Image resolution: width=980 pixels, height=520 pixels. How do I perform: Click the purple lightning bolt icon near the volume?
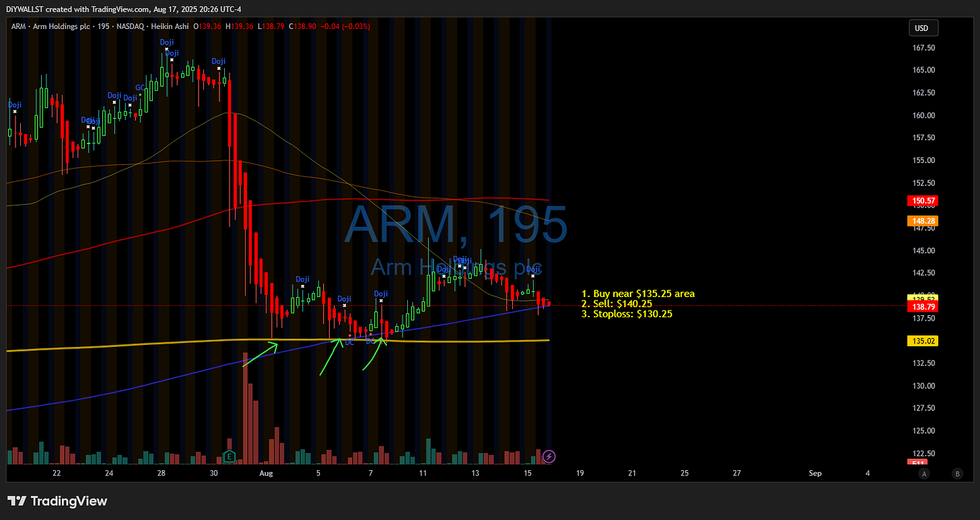point(549,457)
